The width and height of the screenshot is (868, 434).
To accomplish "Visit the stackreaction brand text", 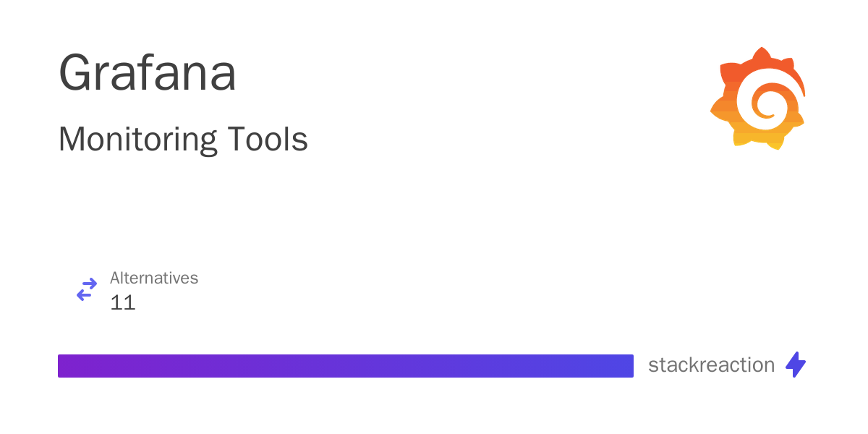I will click(711, 365).
